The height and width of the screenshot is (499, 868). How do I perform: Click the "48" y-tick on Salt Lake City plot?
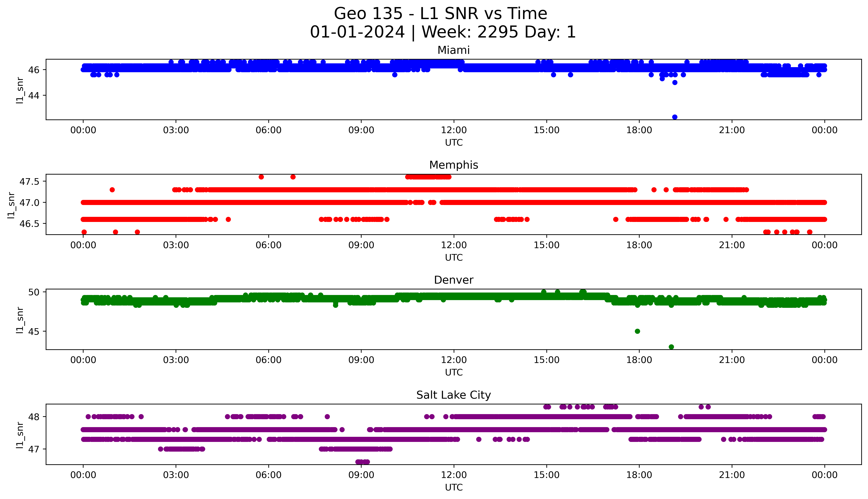coord(34,417)
